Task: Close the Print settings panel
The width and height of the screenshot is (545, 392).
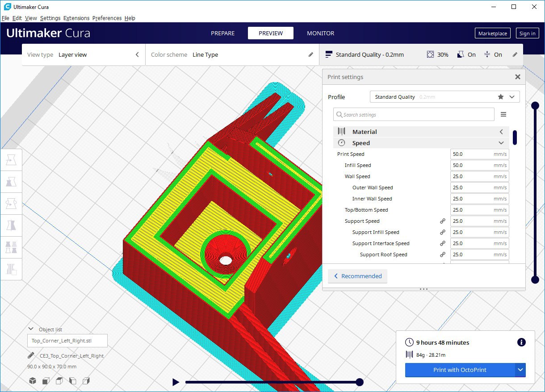Action: (x=518, y=77)
